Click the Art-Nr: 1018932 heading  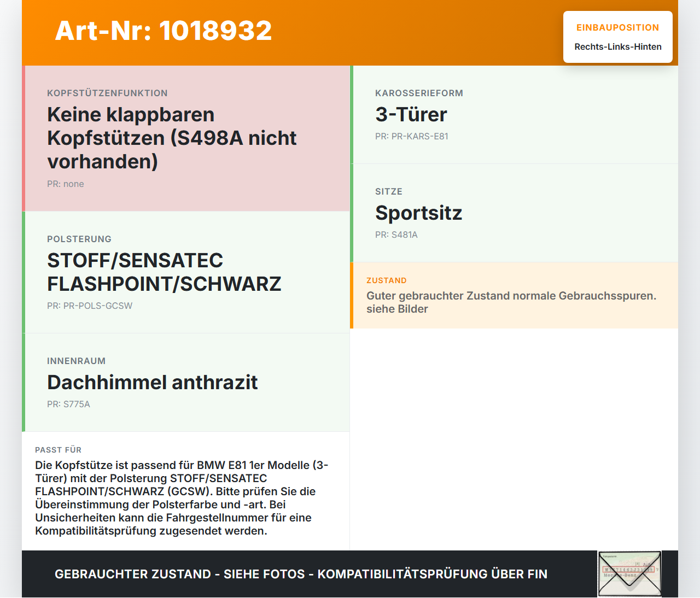pyautogui.click(x=164, y=31)
